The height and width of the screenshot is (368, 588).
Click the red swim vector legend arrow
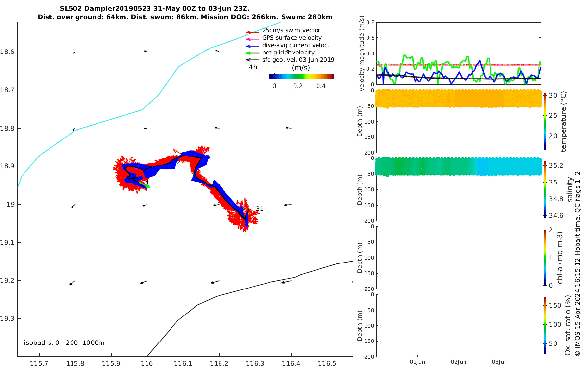coord(252,32)
